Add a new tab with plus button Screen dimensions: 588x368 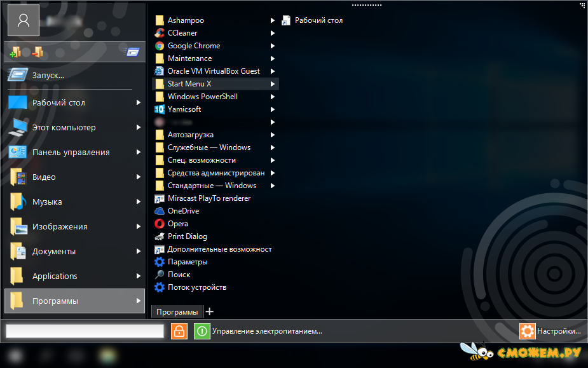tap(210, 311)
